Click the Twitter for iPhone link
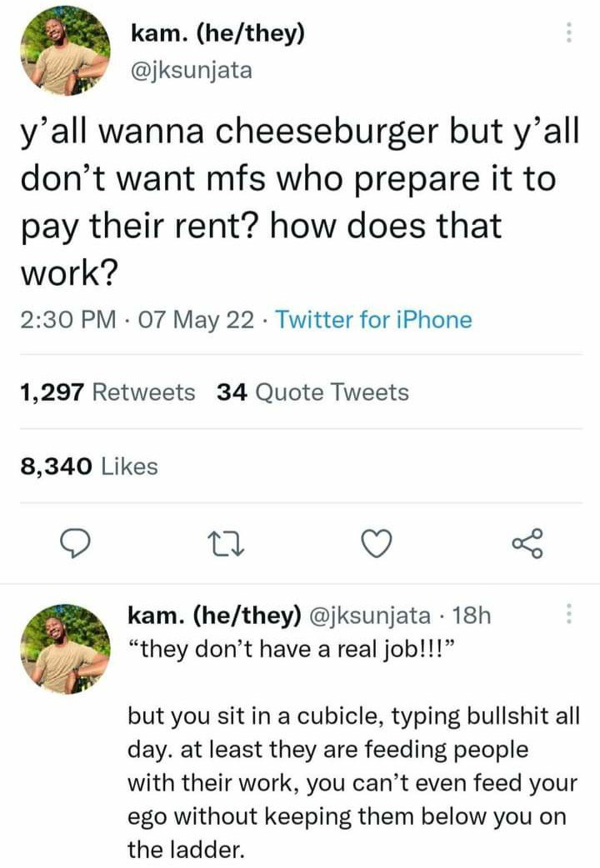Screen dimensions: 600x868 [x=374, y=320]
